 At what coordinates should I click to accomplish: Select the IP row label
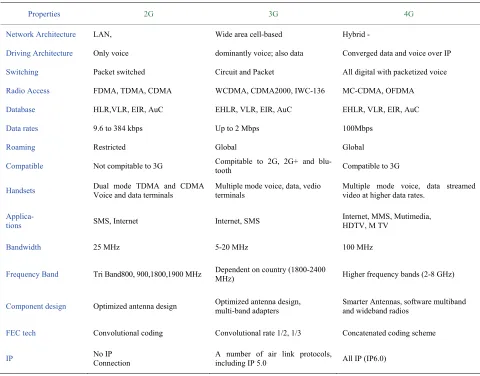tap(9, 358)
